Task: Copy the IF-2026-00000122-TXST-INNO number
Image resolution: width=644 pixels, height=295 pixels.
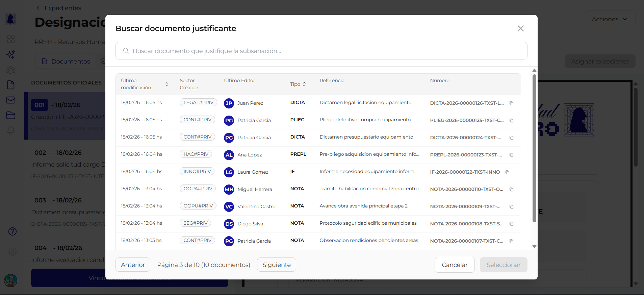Action: click(x=507, y=172)
